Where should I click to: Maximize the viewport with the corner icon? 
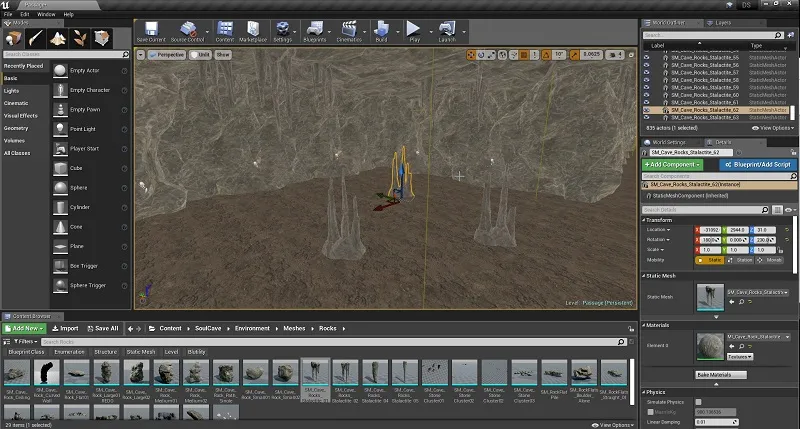click(631, 55)
